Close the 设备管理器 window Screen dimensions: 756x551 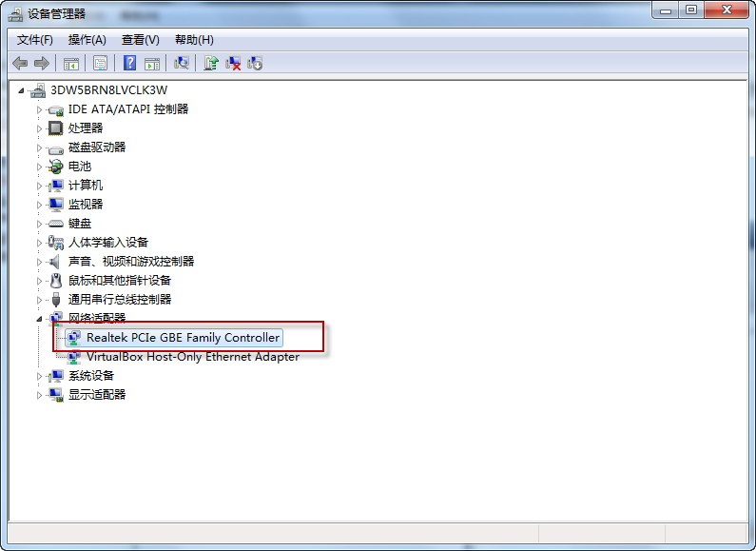727,10
